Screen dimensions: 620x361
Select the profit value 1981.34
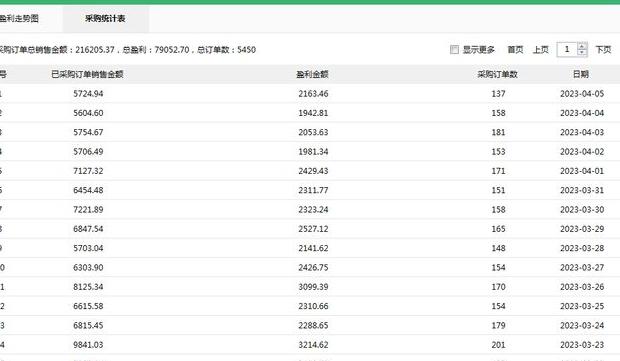313,152
